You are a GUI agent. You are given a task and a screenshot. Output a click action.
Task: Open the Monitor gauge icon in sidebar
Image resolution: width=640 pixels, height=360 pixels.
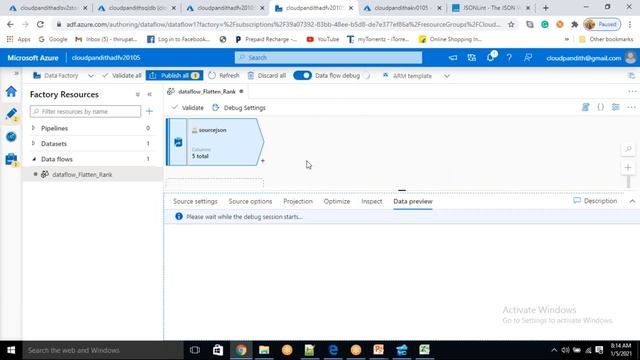tap(11, 136)
